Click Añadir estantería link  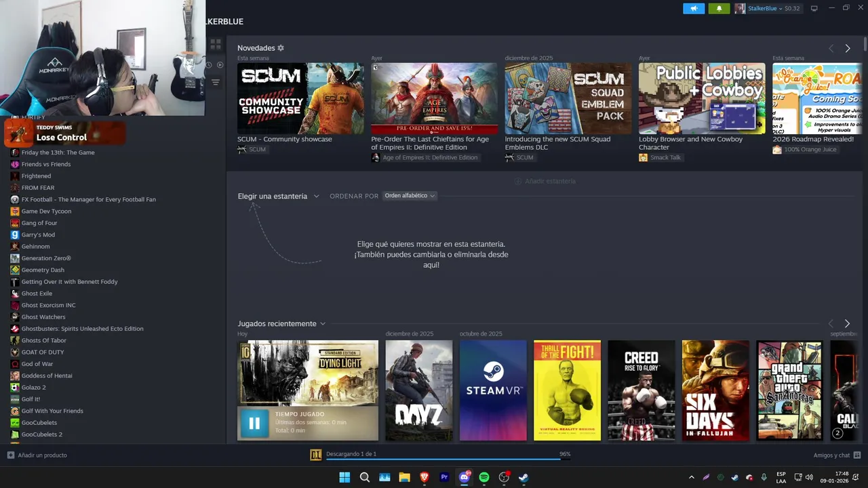click(x=545, y=181)
